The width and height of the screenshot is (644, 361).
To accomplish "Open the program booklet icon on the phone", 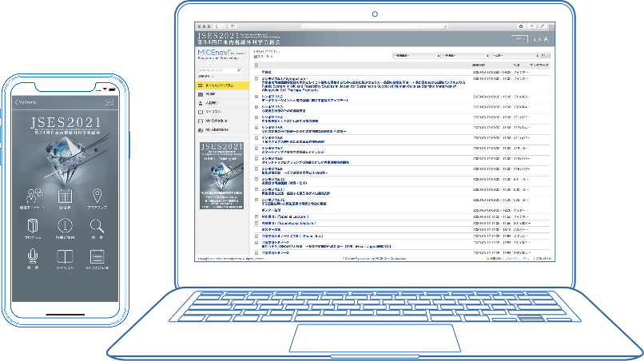I will 33,226.
